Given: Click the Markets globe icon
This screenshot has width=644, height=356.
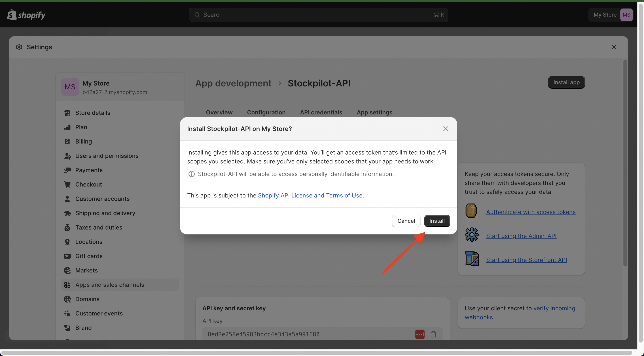Looking at the screenshot, I should click(67, 270).
